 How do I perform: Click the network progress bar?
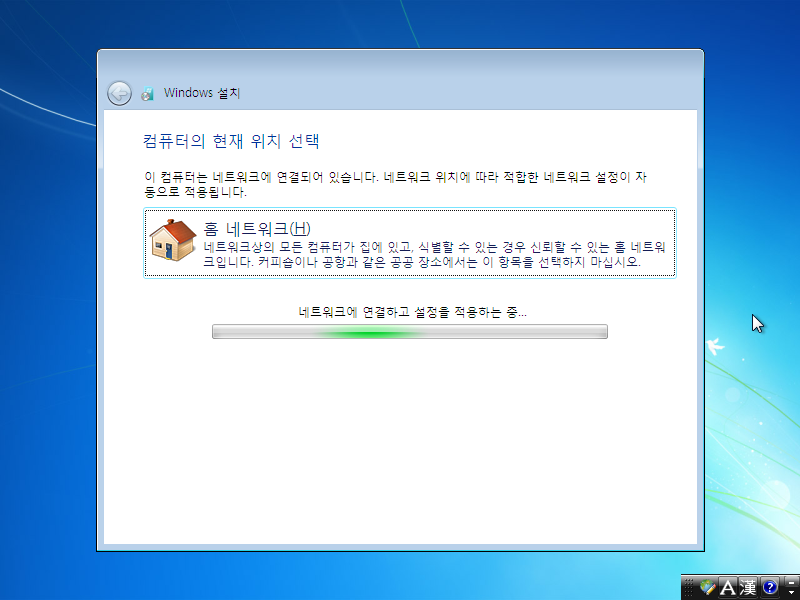[x=410, y=332]
